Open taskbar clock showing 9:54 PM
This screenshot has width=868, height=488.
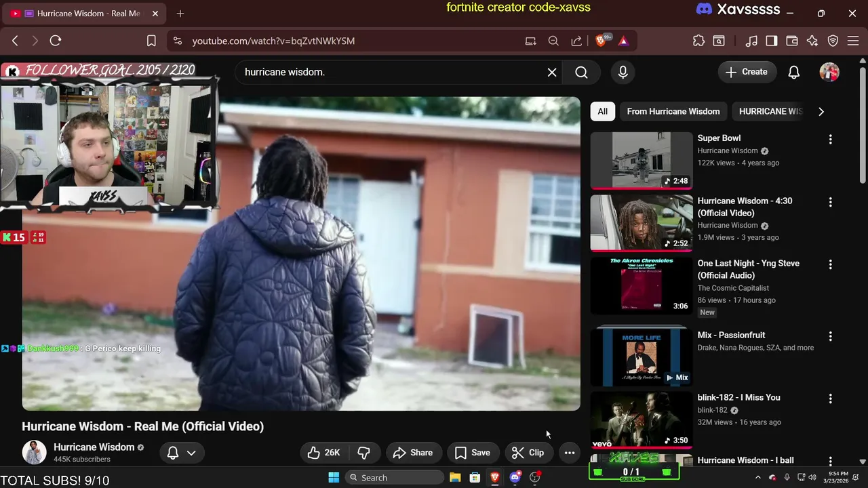836,478
